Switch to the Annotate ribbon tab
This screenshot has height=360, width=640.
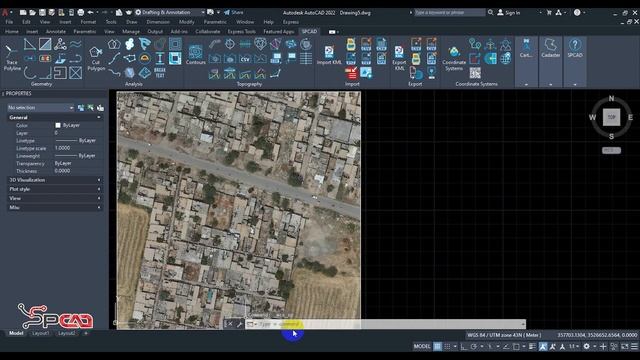pyautogui.click(x=56, y=31)
